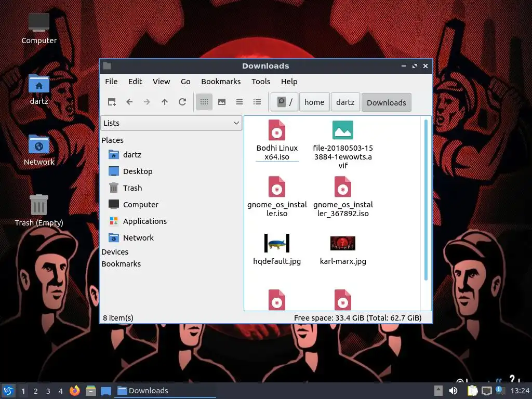The width and height of the screenshot is (532, 399).
Task: Click the file list vertical scrollbar
Action: [426, 200]
